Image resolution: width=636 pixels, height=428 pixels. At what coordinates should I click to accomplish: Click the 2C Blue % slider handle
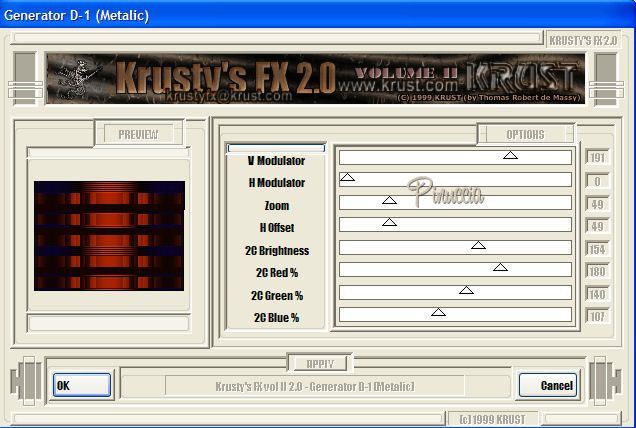[x=438, y=312]
